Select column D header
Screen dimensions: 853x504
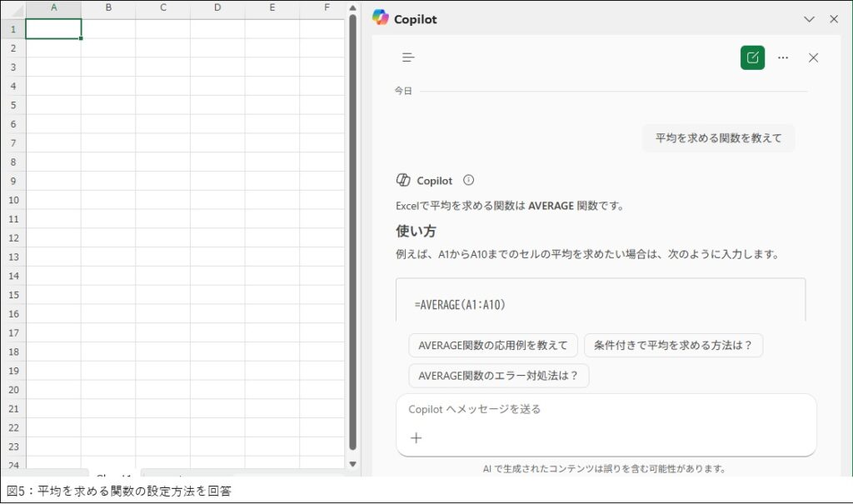[x=217, y=7]
